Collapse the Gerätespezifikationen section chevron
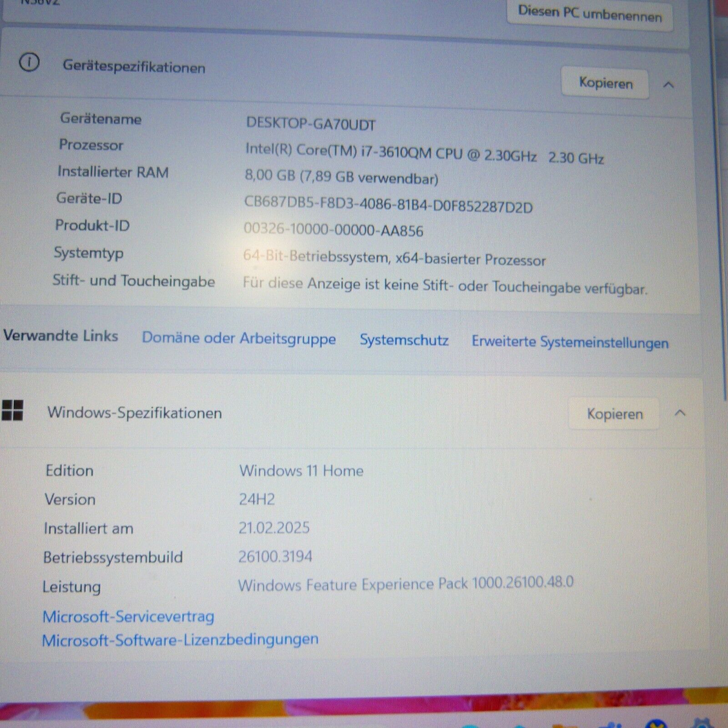 pyautogui.click(x=668, y=85)
